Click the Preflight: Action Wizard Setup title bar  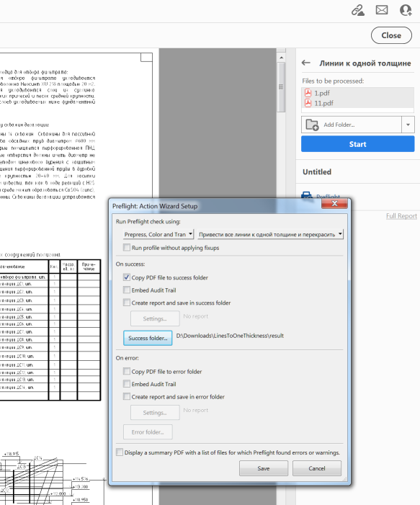pyautogui.click(x=216, y=206)
